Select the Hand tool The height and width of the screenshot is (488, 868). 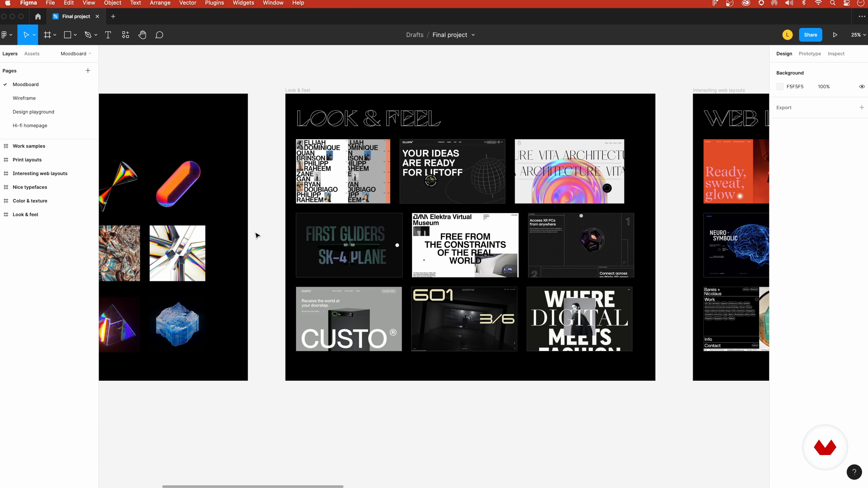point(142,35)
